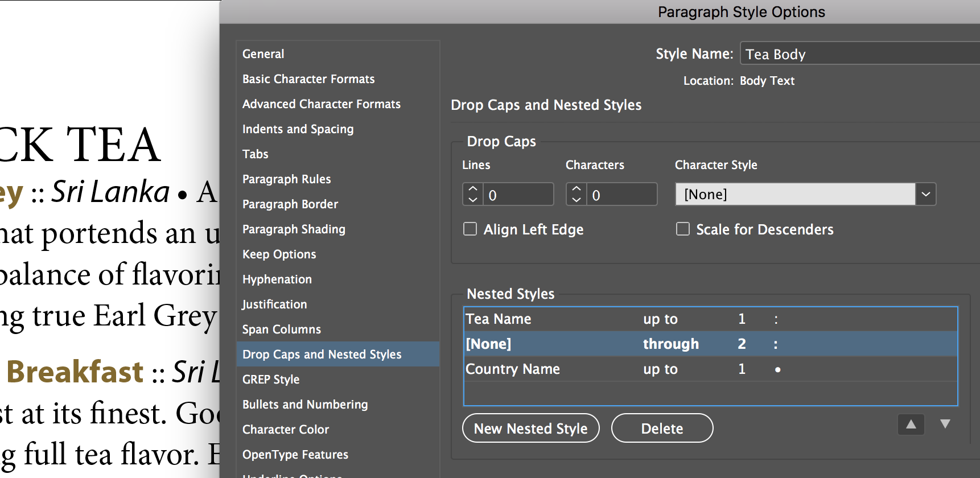Click 'through' in the [None] row
Screen dimensions: 980x478
pos(671,344)
